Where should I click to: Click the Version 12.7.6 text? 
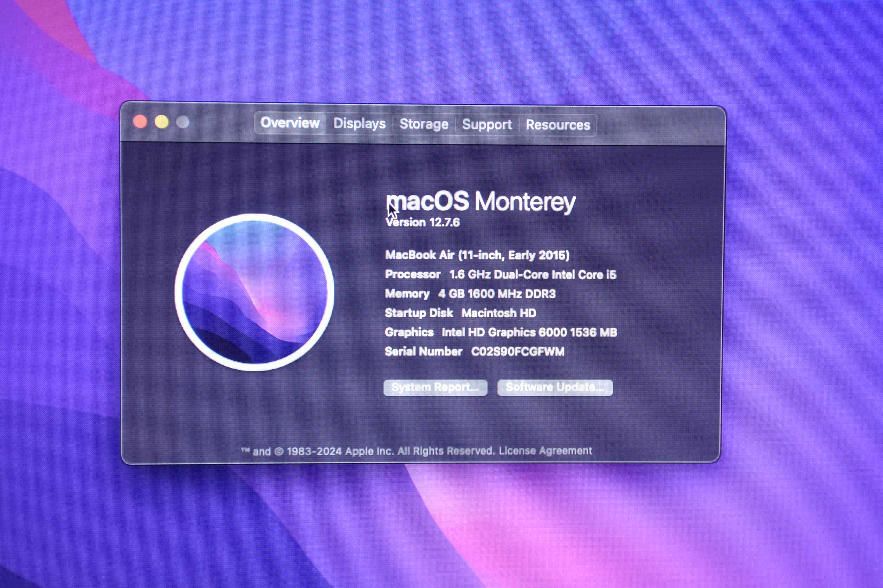[x=423, y=222]
